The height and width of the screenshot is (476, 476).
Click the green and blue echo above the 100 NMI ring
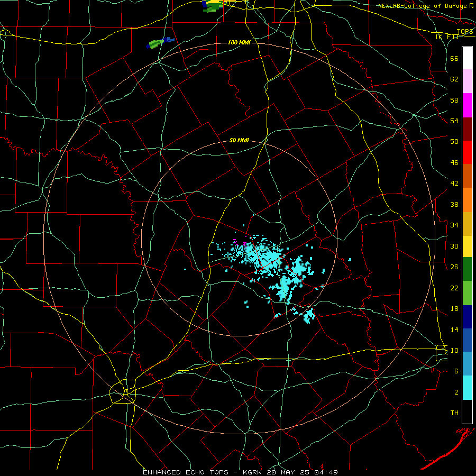(160, 42)
